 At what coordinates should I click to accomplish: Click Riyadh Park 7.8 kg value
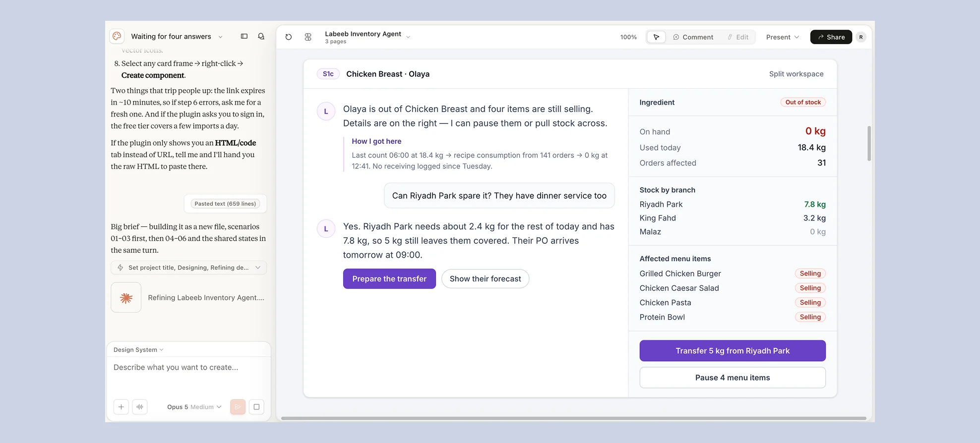[x=815, y=204]
